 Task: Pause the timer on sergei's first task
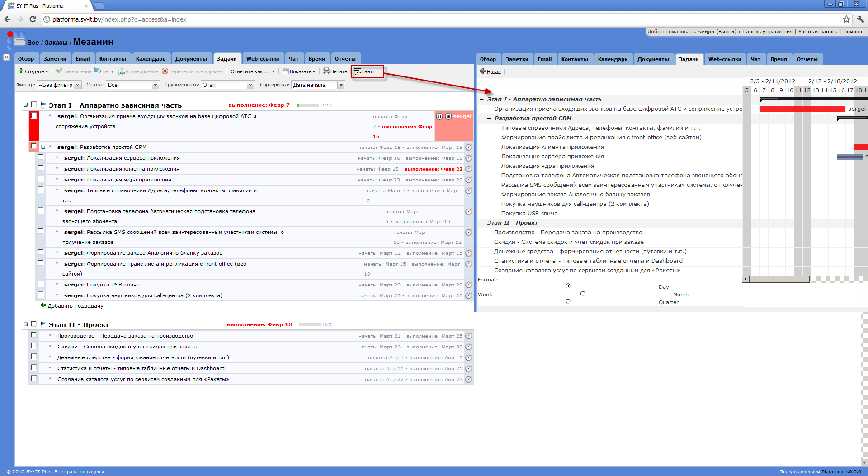[439, 116]
